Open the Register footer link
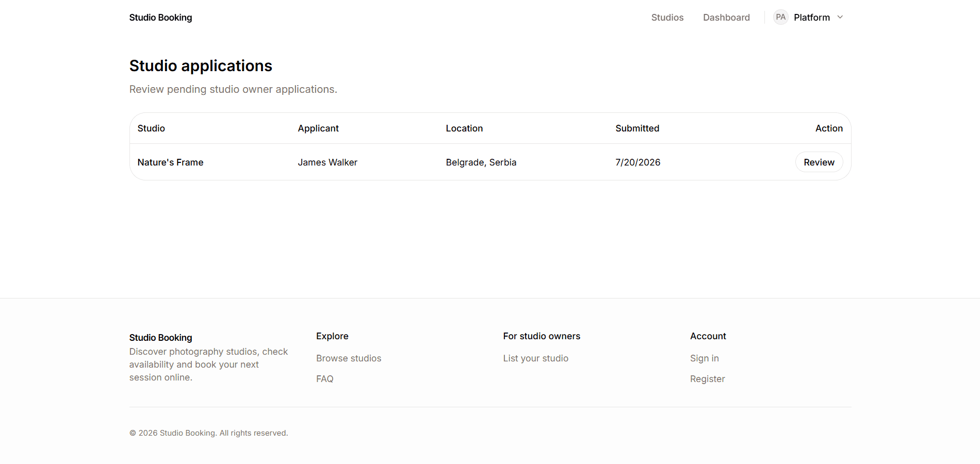980x464 pixels. tap(707, 379)
